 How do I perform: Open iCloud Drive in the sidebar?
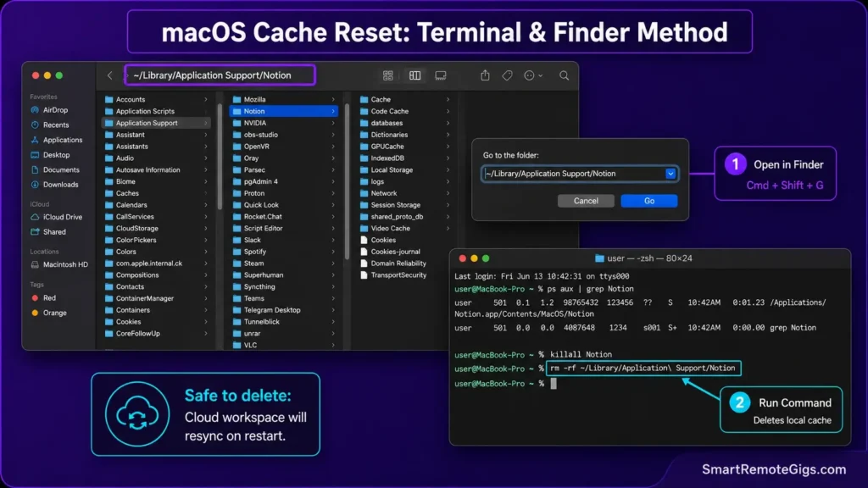click(56, 217)
